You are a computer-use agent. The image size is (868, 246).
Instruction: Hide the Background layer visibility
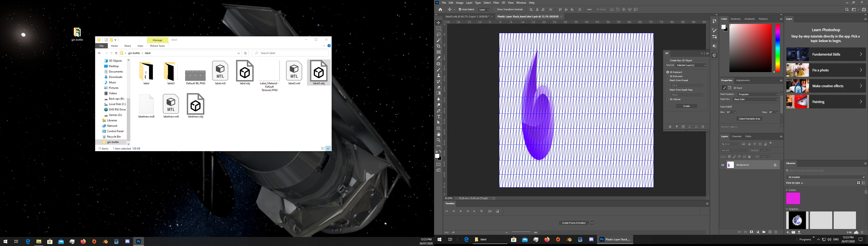722,165
